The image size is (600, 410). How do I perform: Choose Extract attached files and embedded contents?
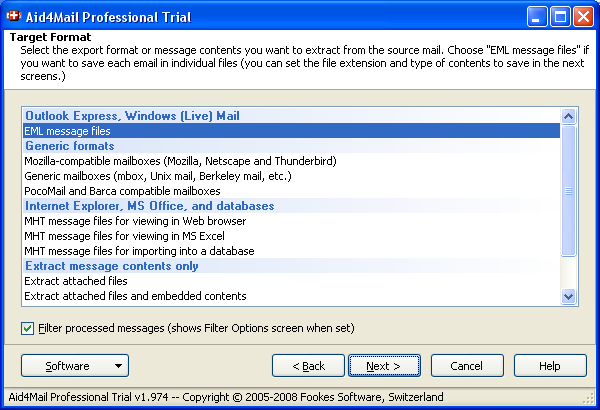292,296
